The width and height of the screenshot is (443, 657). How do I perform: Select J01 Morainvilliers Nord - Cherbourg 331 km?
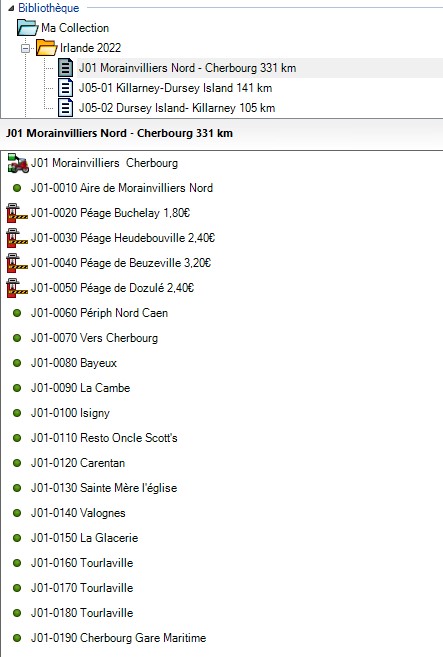pyautogui.click(x=187, y=68)
